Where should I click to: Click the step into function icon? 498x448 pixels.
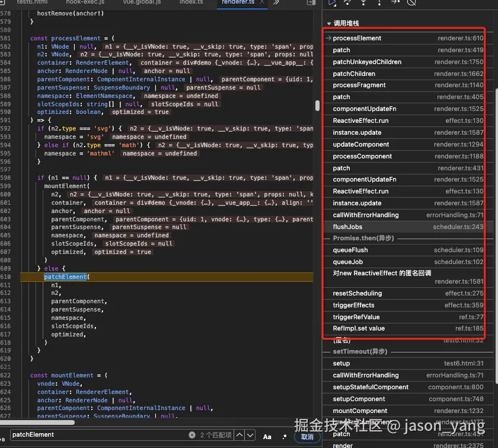pos(363,2)
